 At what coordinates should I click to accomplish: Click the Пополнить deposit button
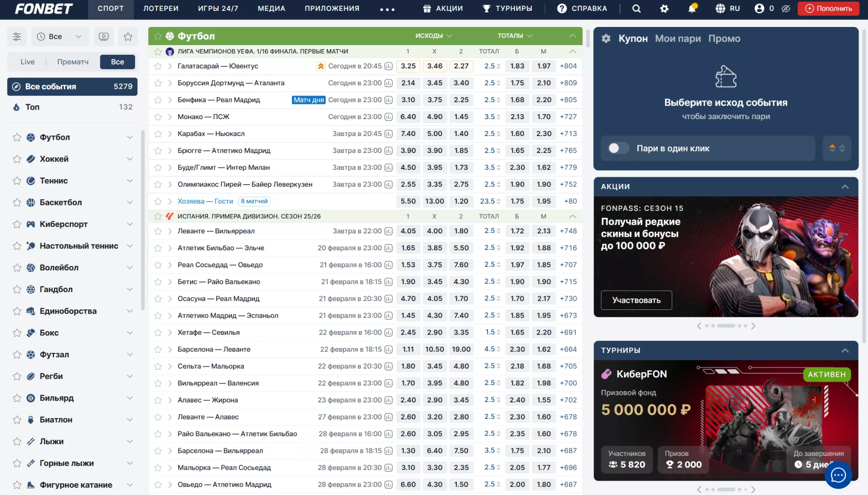pos(828,9)
